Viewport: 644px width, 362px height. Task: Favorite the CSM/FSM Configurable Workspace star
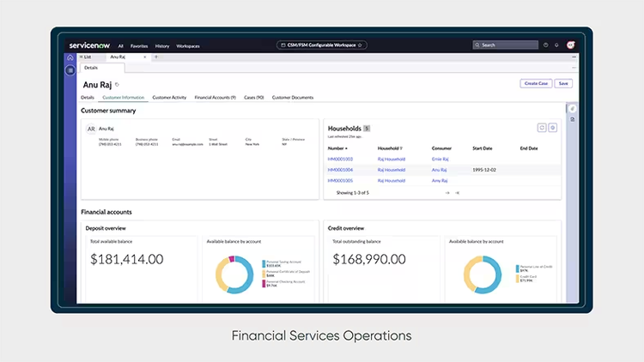360,45
